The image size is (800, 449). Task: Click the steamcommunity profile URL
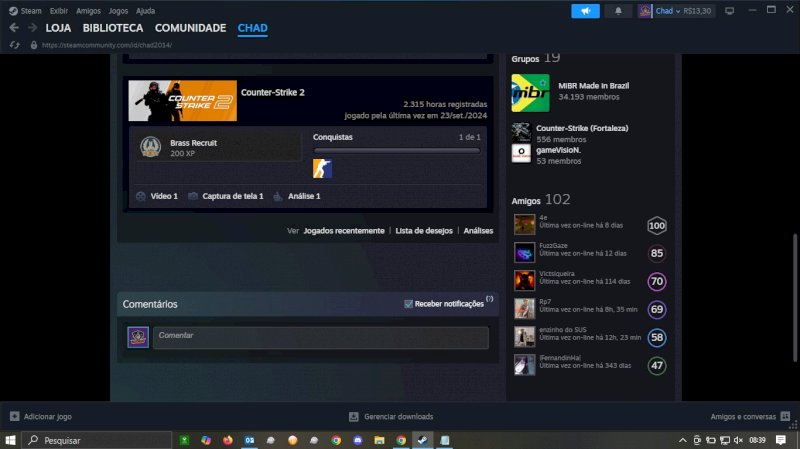(107, 45)
